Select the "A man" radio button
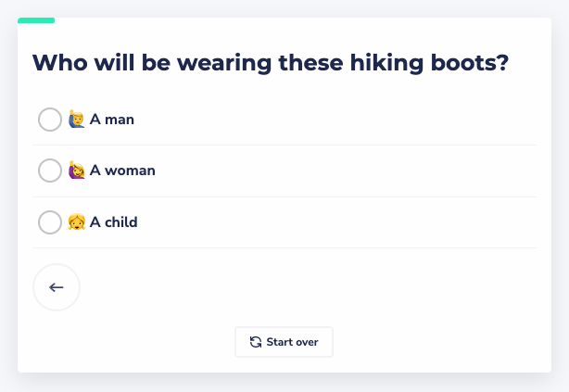Image resolution: width=569 pixels, height=392 pixels. (50, 120)
